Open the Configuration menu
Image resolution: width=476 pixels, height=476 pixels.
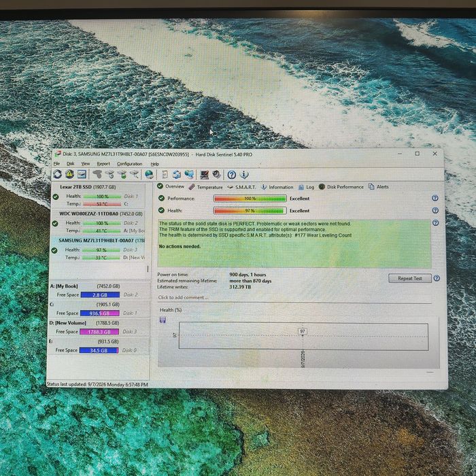[130, 164]
